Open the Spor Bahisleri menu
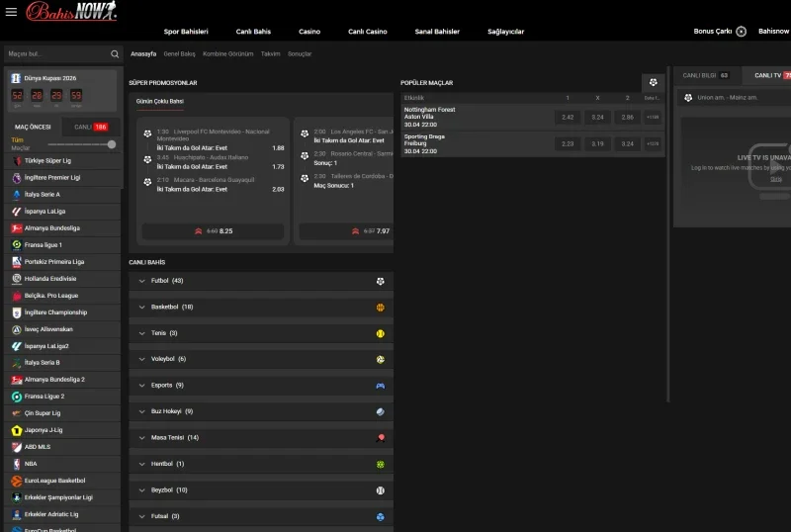The width and height of the screenshot is (791, 532). (186, 32)
